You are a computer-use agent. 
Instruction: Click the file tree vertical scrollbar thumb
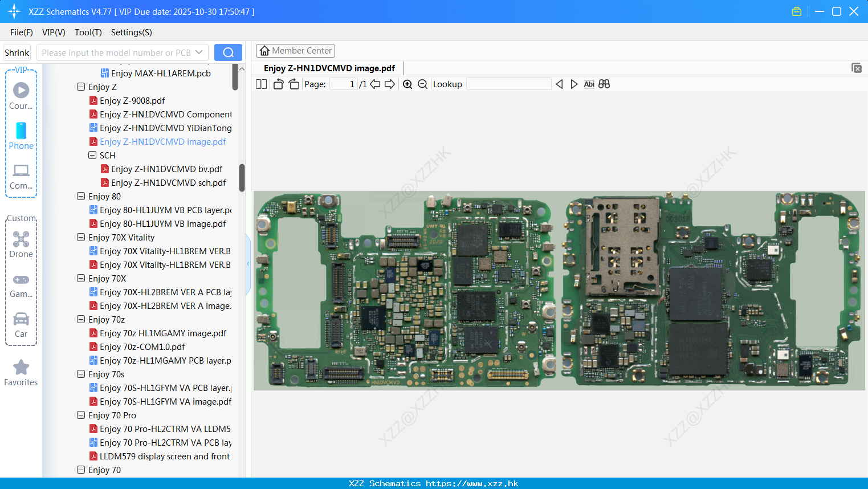tap(242, 178)
